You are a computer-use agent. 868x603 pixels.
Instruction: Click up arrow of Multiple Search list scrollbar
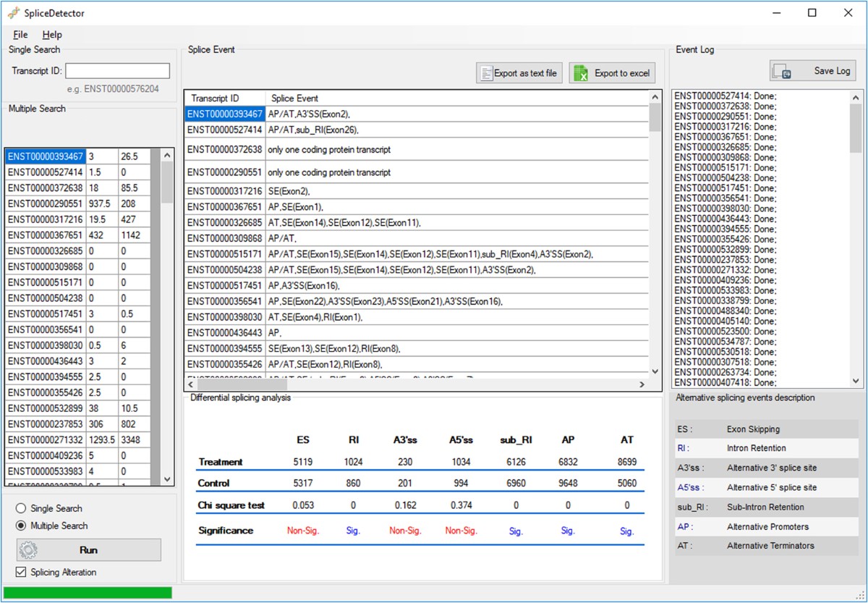(168, 155)
